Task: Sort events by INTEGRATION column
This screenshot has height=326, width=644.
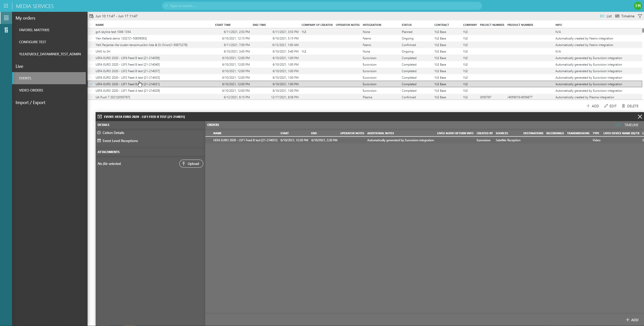Action: click(x=372, y=25)
